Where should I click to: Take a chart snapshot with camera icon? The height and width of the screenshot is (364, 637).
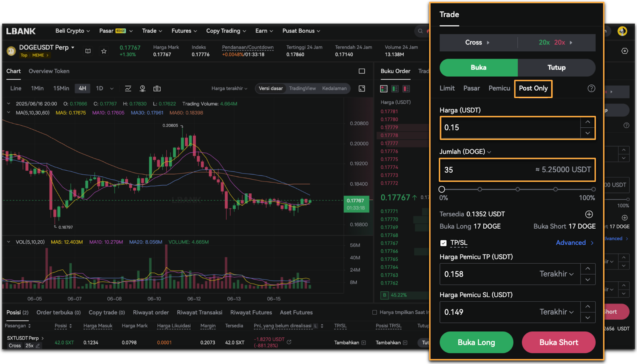tap(157, 88)
